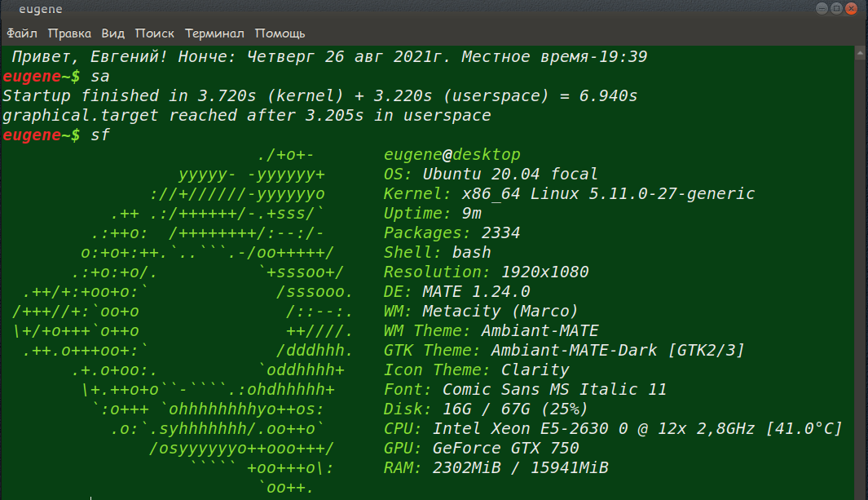868x500 pixels.
Task: Maximize the eugene terminal window
Action: click(x=836, y=8)
